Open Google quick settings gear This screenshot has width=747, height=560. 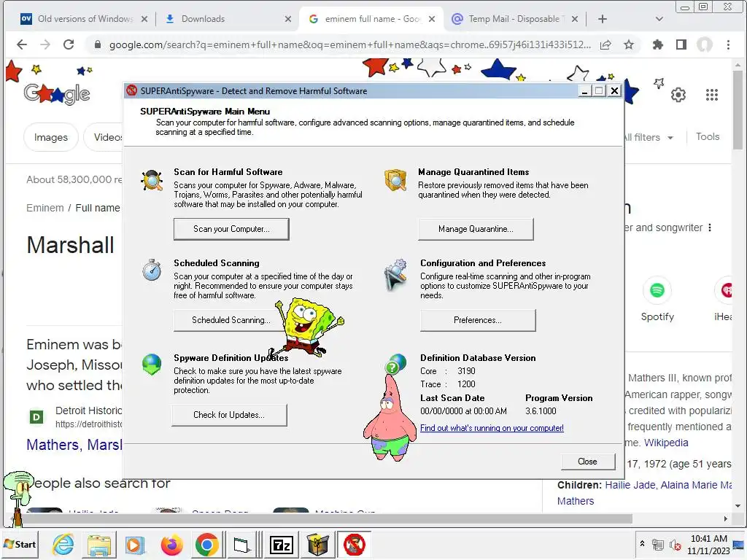678,96
